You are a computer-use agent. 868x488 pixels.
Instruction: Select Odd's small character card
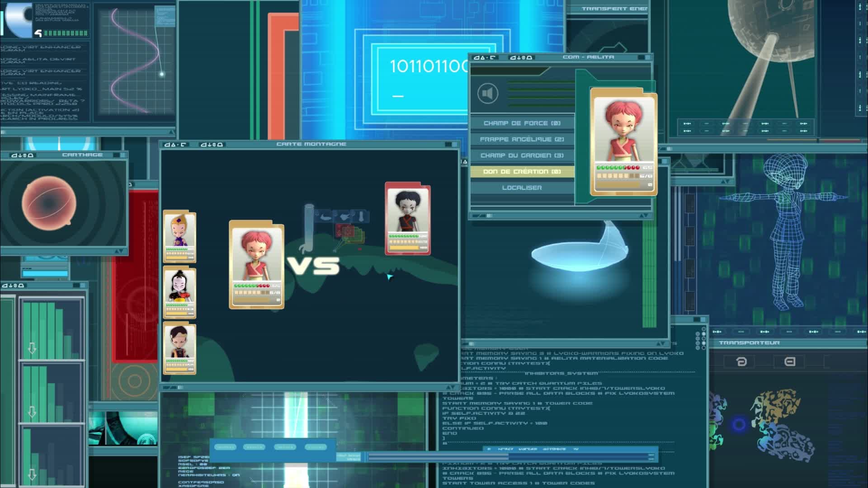tap(179, 236)
